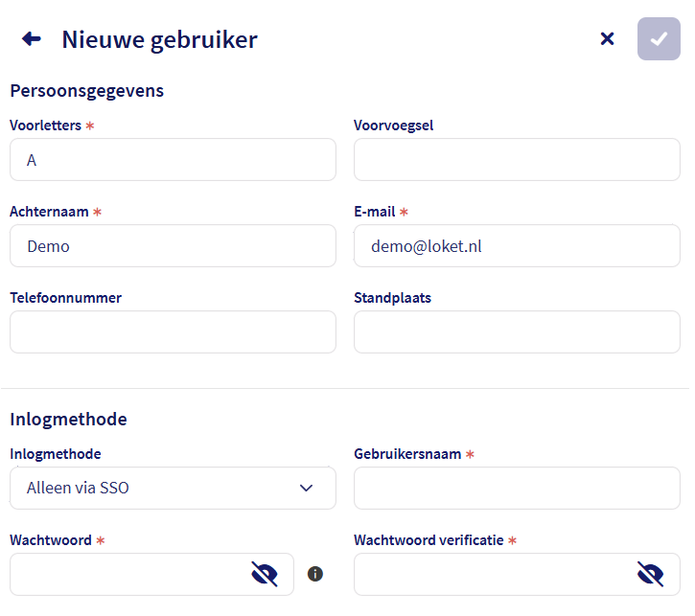The image size is (695, 616).
Task: Focus the empty Telefoonnummer input
Action: click(x=173, y=332)
